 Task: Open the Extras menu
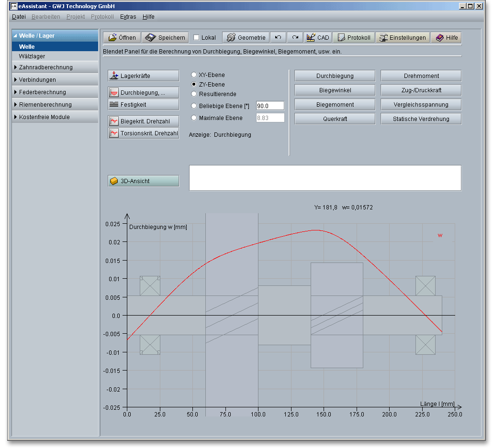click(x=128, y=17)
